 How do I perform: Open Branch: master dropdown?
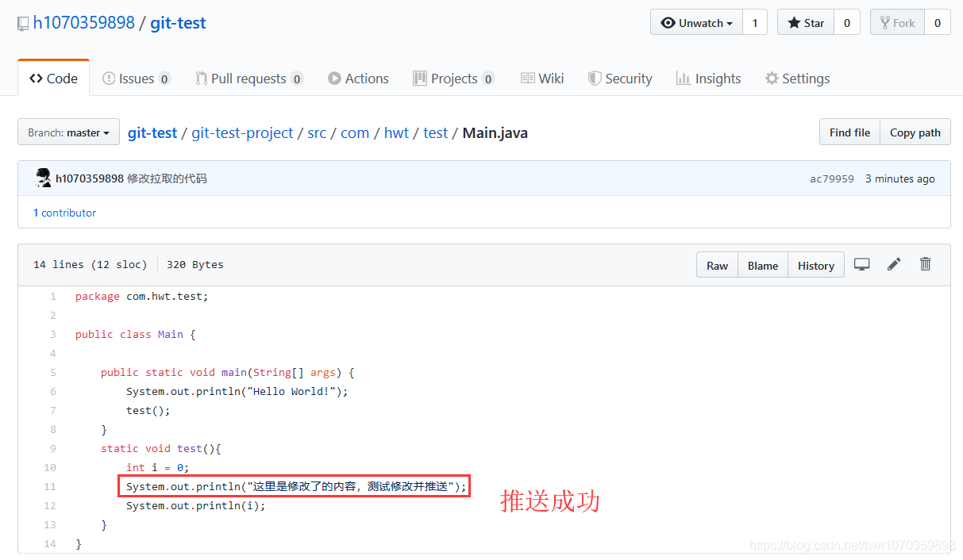68,132
